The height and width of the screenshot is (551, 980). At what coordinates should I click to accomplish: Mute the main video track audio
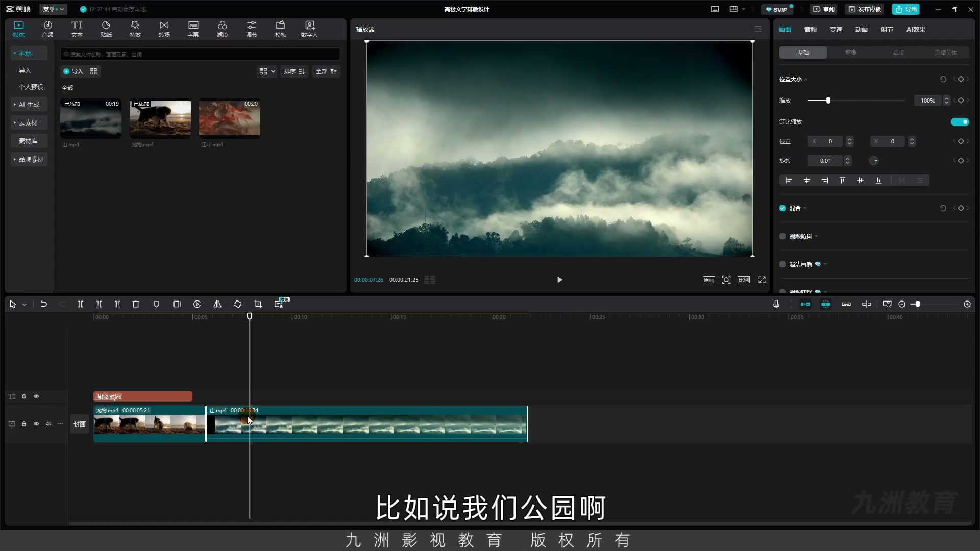pos(48,424)
